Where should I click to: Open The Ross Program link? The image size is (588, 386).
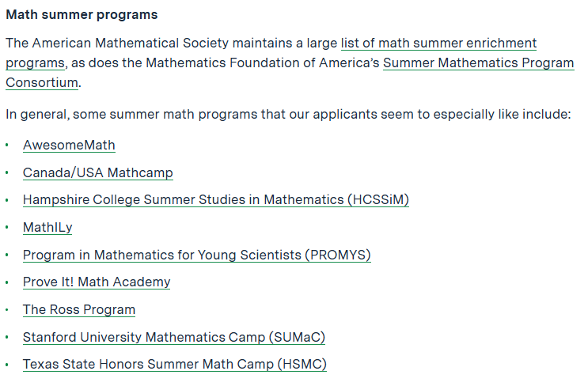79,309
